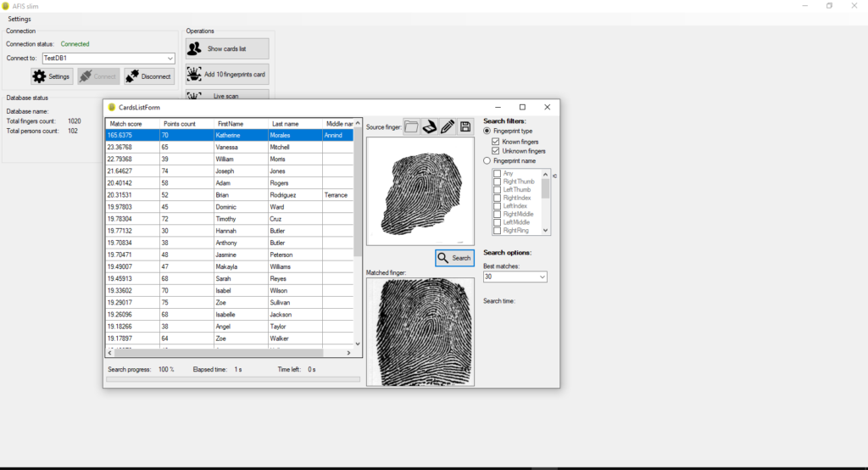The width and height of the screenshot is (868, 470).
Task: Click the Search magnifier button
Action: [x=454, y=258]
